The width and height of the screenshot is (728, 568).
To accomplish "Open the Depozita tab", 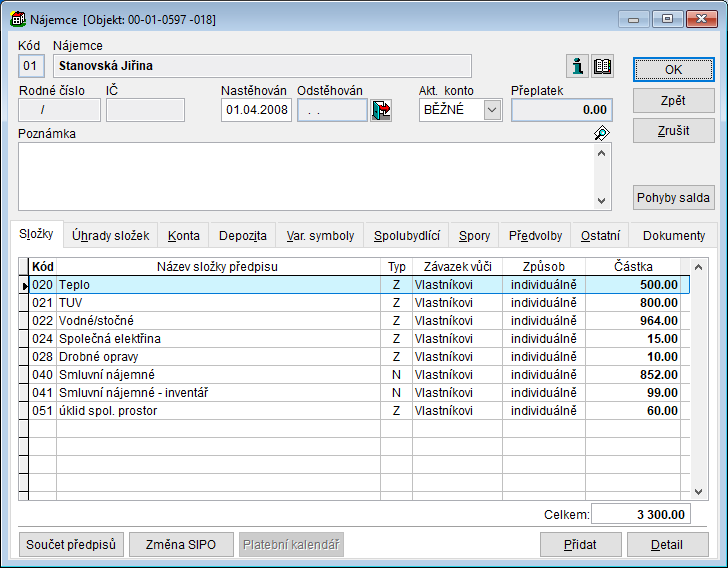I will click(x=242, y=236).
